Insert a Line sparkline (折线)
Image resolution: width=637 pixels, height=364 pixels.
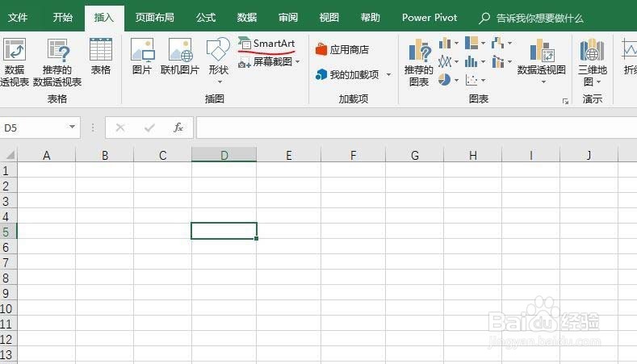pos(629,56)
